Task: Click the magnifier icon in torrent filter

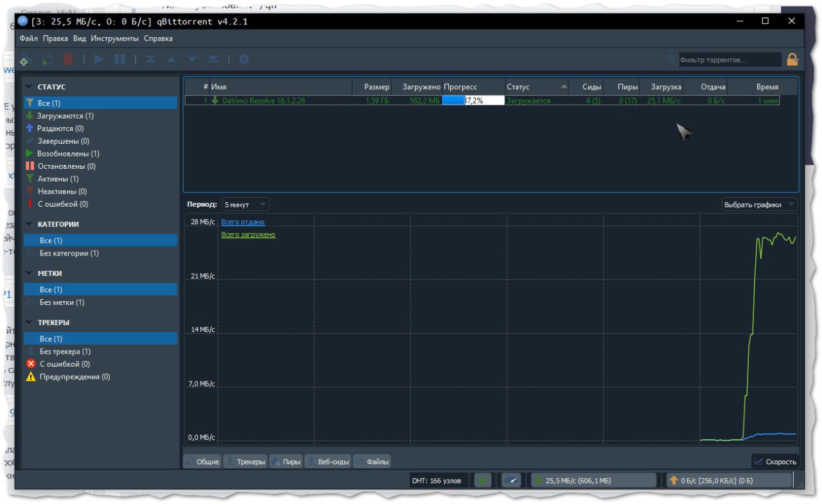Action: pyautogui.click(x=672, y=60)
